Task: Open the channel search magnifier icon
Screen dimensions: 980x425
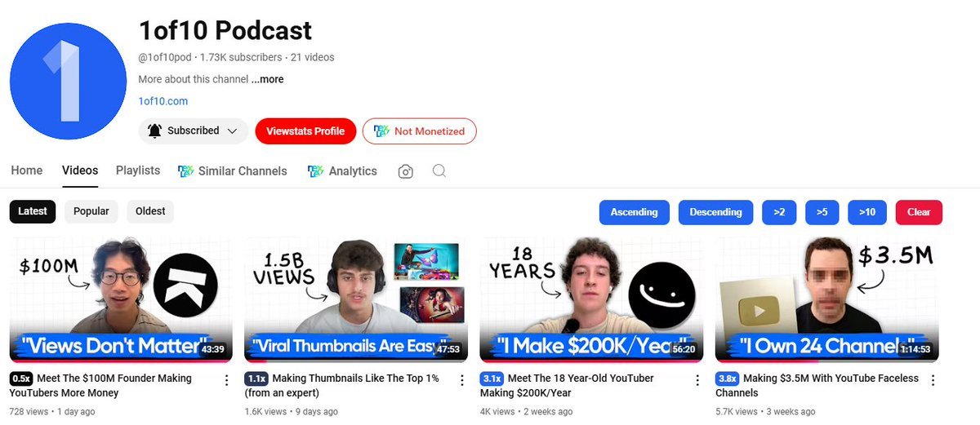Action: coord(439,171)
